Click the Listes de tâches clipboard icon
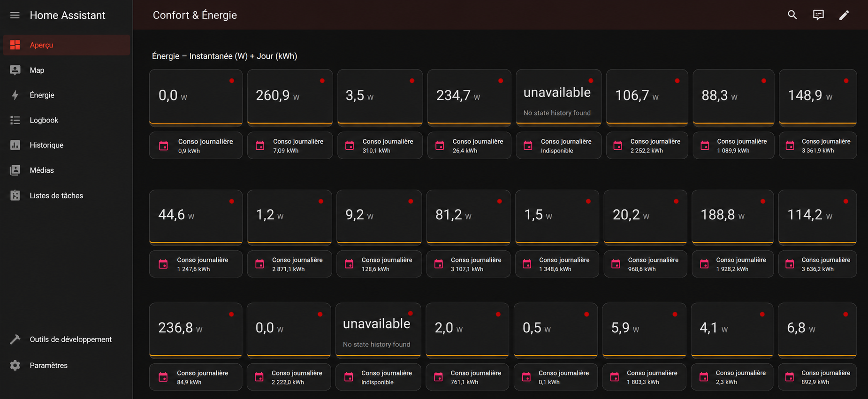The width and height of the screenshot is (868, 399). (15, 195)
